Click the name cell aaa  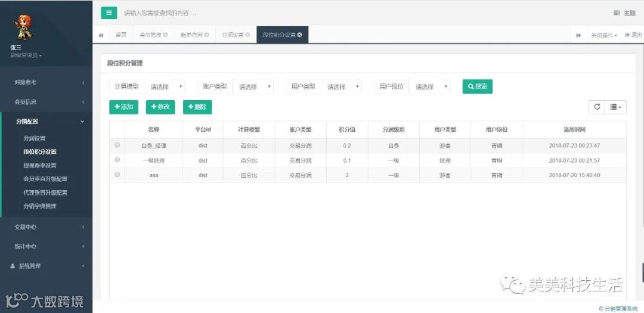tap(154, 175)
